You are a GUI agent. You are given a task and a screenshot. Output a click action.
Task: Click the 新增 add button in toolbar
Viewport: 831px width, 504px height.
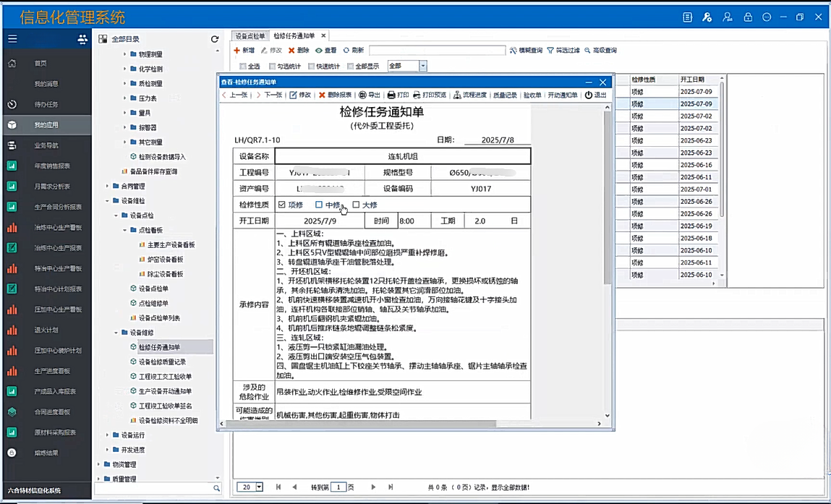click(244, 51)
